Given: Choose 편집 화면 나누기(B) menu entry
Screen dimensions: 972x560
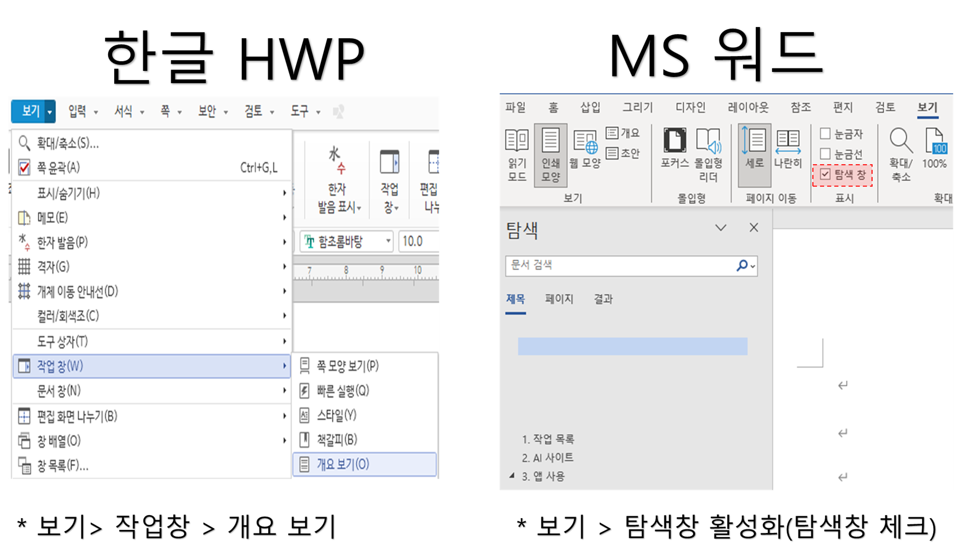Looking at the screenshot, I should [x=151, y=416].
